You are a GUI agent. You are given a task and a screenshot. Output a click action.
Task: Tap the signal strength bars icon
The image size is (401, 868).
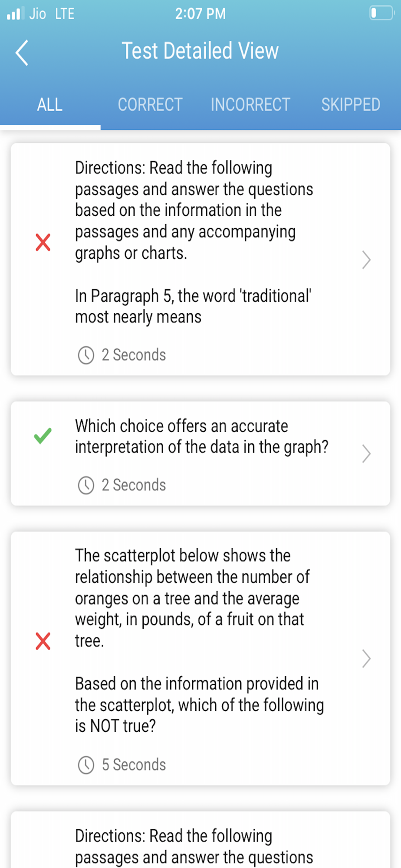pyautogui.click(x=15, y=13)
